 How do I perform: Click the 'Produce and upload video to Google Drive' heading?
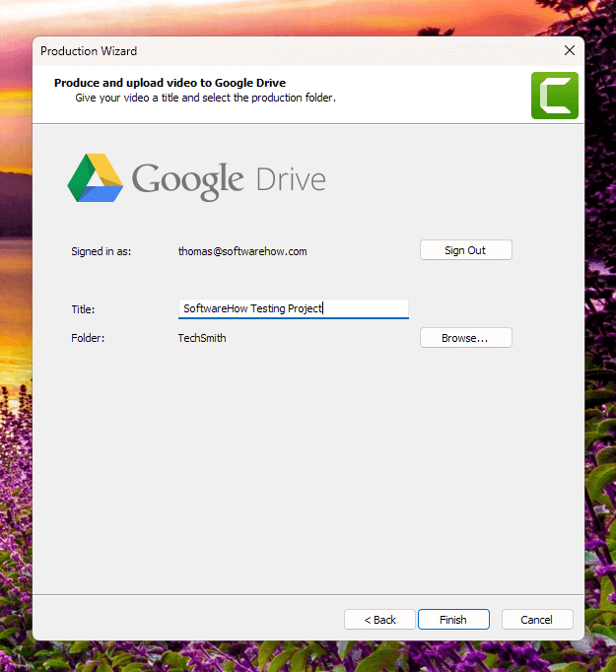(x=170, y=83)
